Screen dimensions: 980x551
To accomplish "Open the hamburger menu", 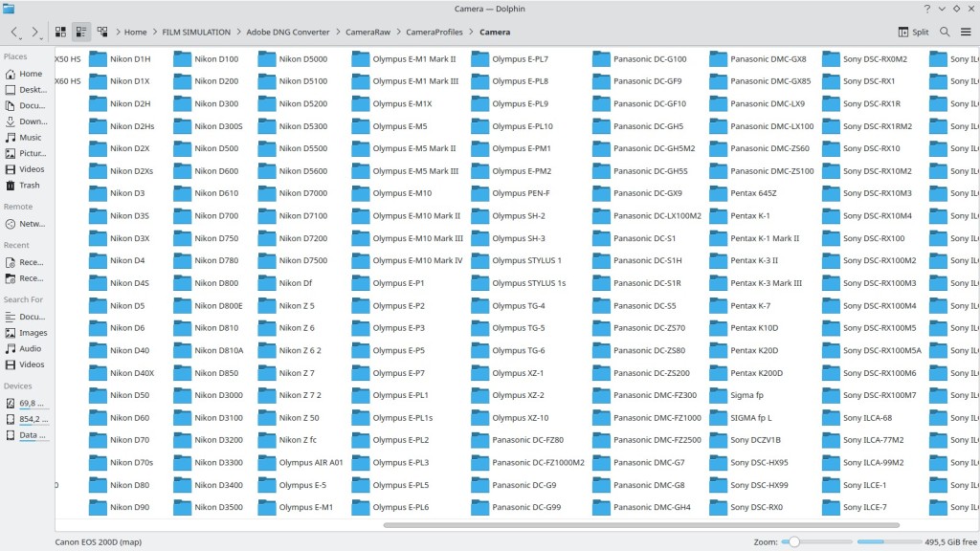I will [x=966, y=32].
